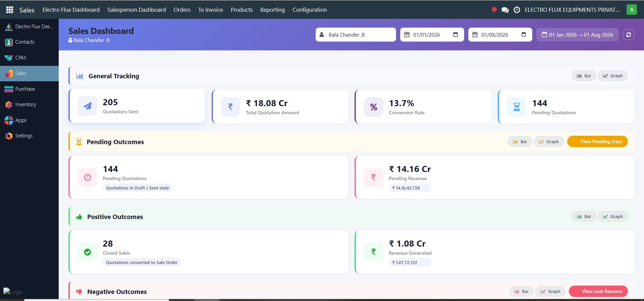Click View Pending Days button
644x301 pixels.
597,141
